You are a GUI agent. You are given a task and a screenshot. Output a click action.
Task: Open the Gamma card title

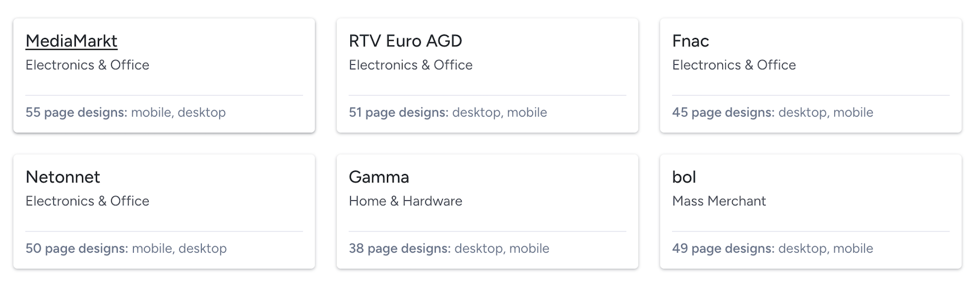pyautogui.click(x=379, y=177)
